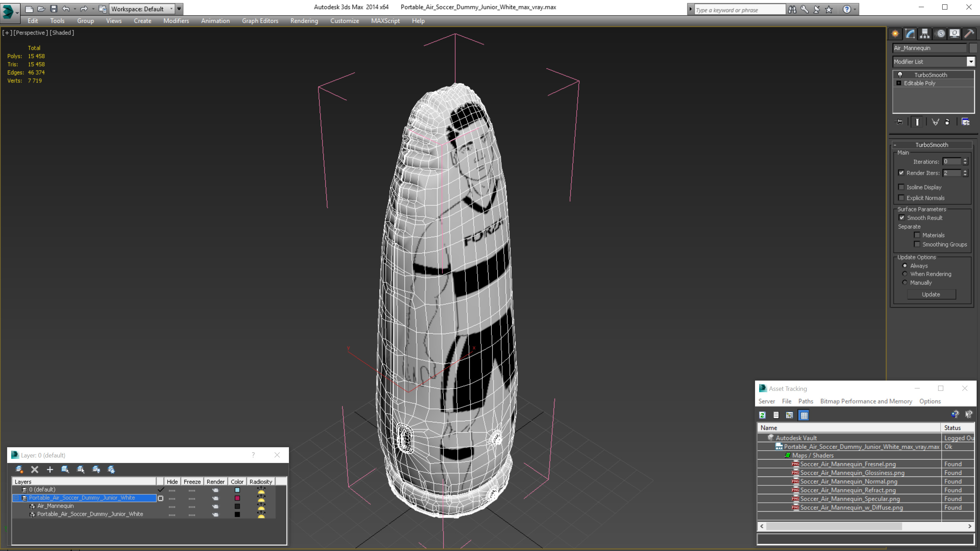This screenshot has width=980, height=551.
Task: Highlight selected objects' layers icon
Action: [x=81, y=469]
